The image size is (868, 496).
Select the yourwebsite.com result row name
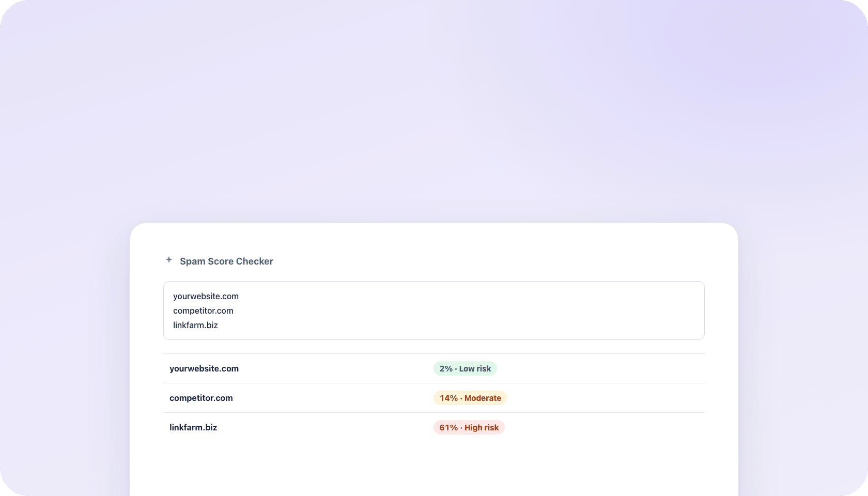coord(204,368)
